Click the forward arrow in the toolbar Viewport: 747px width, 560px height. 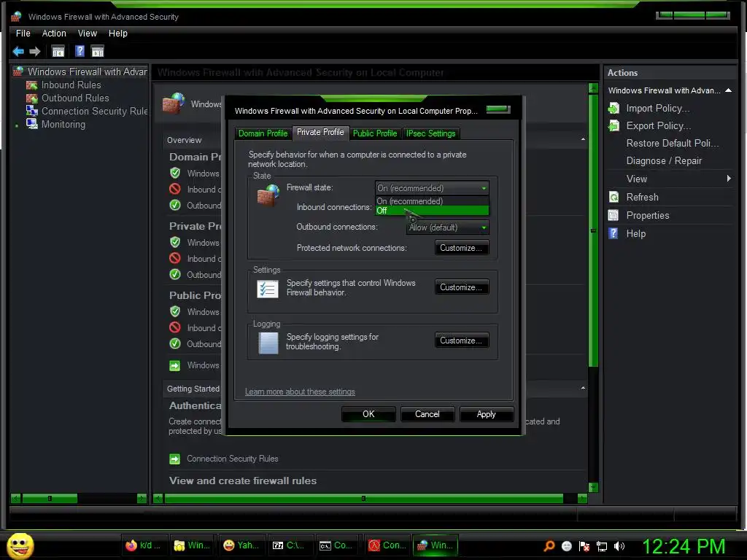tap(35, 52)
